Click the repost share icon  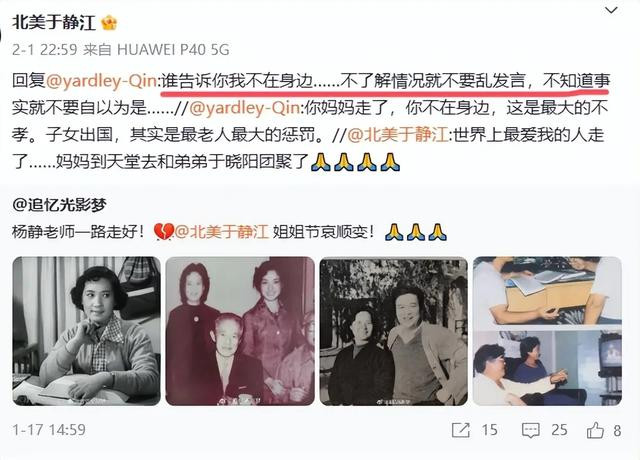[x=461, y=430]
